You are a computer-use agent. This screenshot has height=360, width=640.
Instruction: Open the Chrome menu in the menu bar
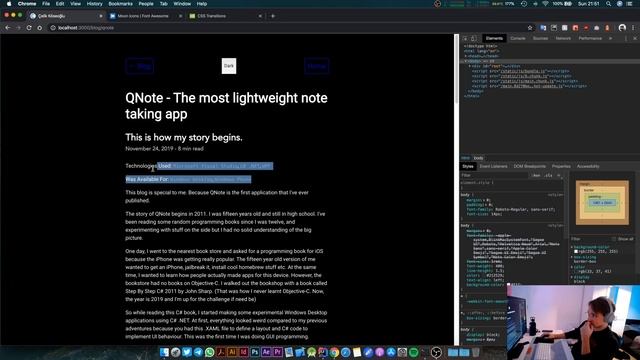[27, 4]
